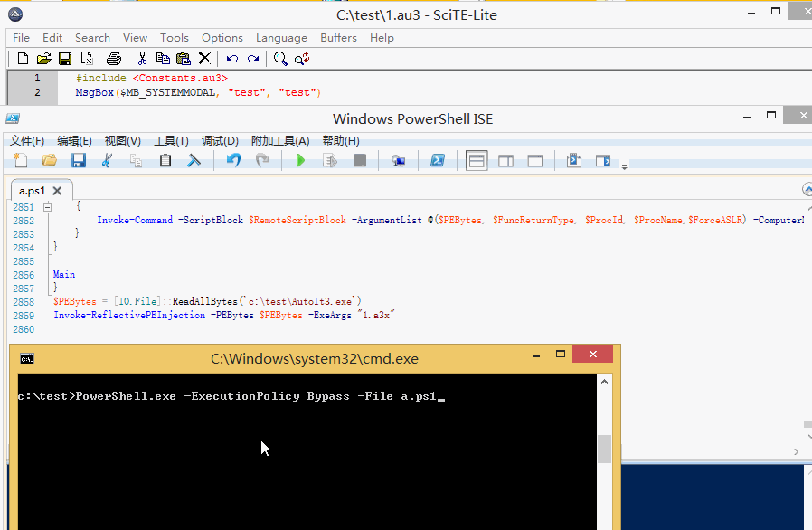The width and height of the screenshot is (812, 530).
Task: Toggle Show Script Pane Right layout
Action: coord(506,160)
